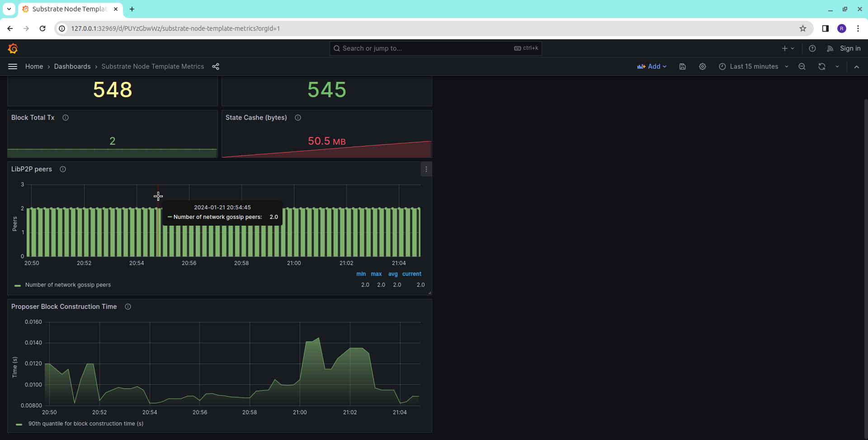Image resolution: width=868 pixels, height=440 pixels.
Task: Show info for State Cashe panel
Action: 298,118
